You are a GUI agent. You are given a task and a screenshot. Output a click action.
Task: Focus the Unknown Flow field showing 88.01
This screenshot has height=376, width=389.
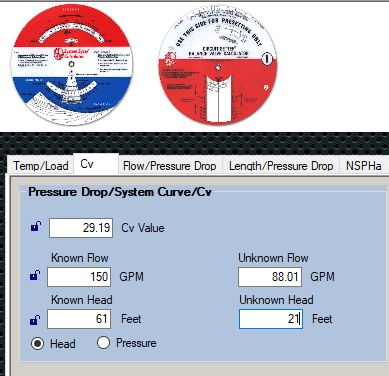270,277
